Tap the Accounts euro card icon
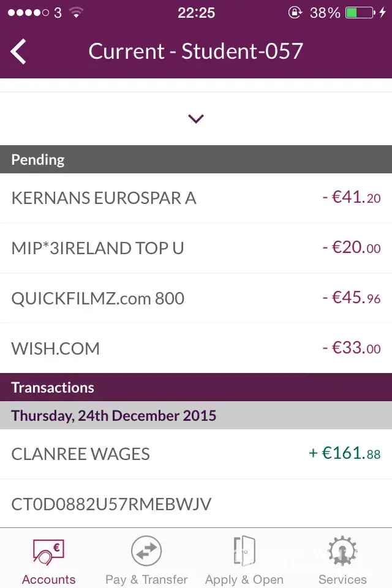 (x=48, y=551)
